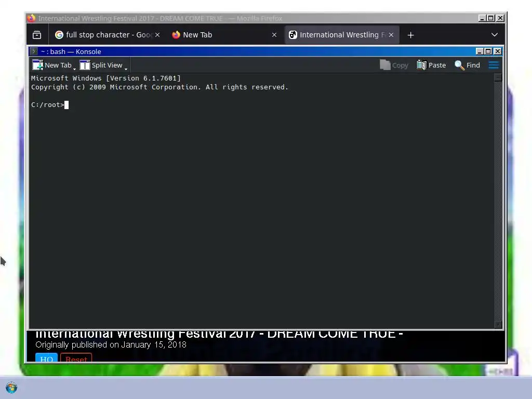Minimize the Firefox window
This screenshot has width=532, height=399.
(x=482, y=18)
